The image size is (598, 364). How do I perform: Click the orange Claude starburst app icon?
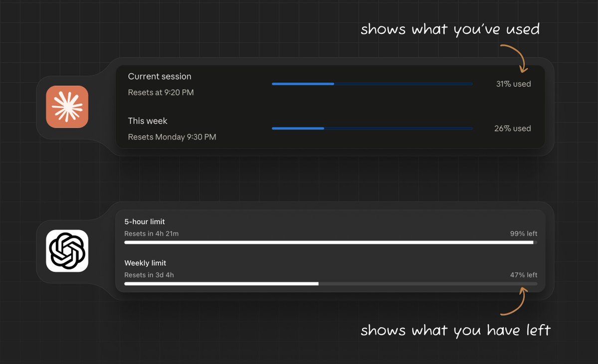[67, 107]
